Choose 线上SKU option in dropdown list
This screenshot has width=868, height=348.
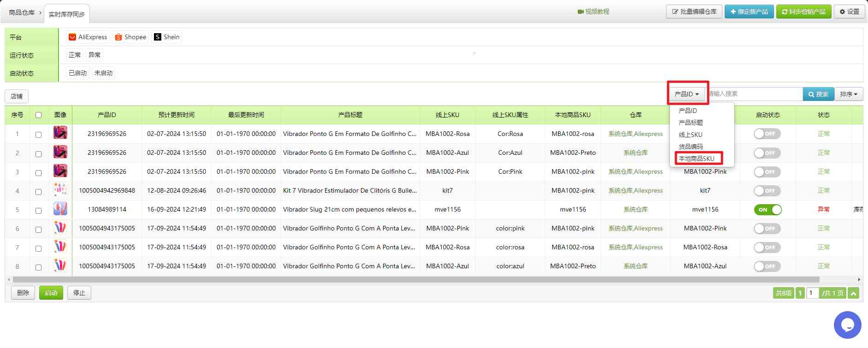click(x=690, y=135)
